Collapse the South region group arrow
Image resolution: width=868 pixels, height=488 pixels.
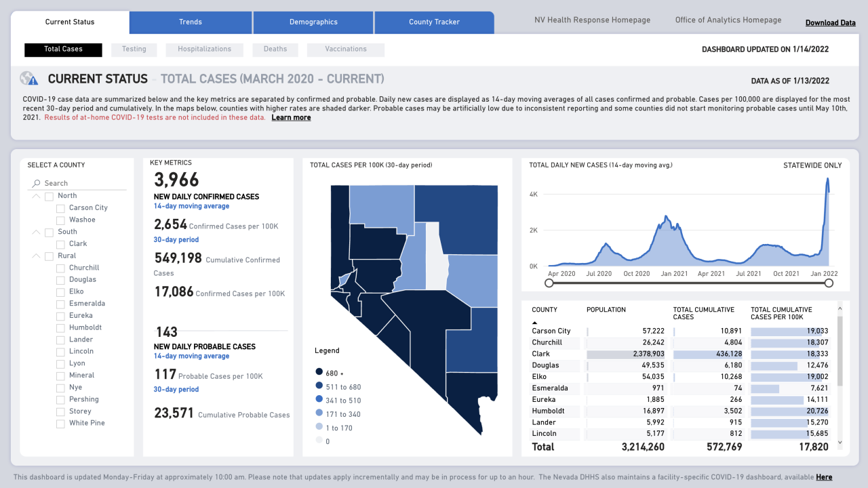(x=35, y=232)
